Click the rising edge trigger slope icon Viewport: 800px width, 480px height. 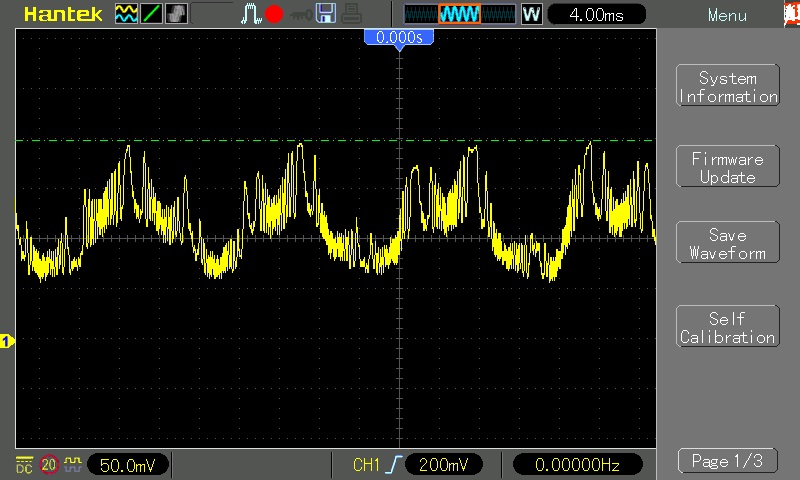tap(394, 465)
